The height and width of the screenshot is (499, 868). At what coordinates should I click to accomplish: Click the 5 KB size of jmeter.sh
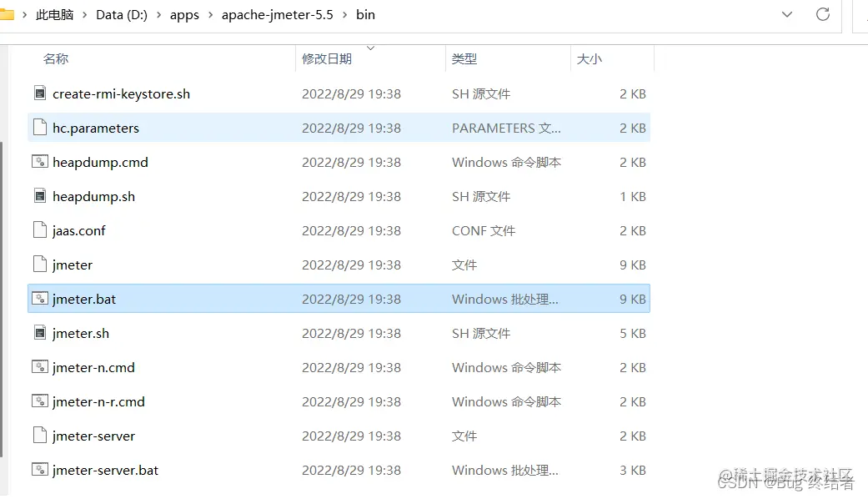633,334
